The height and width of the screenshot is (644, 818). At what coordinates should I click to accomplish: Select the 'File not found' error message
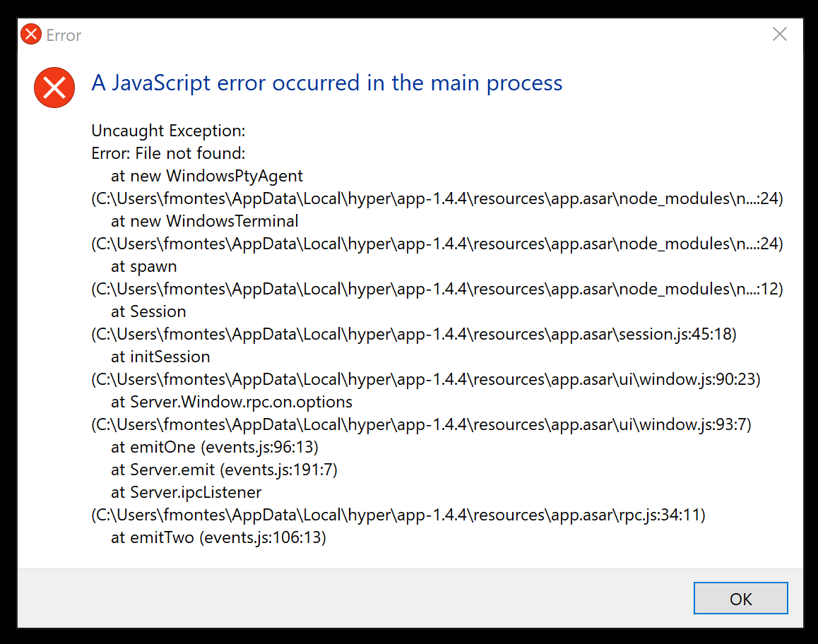pyautogui.click(x=168, y=153)
